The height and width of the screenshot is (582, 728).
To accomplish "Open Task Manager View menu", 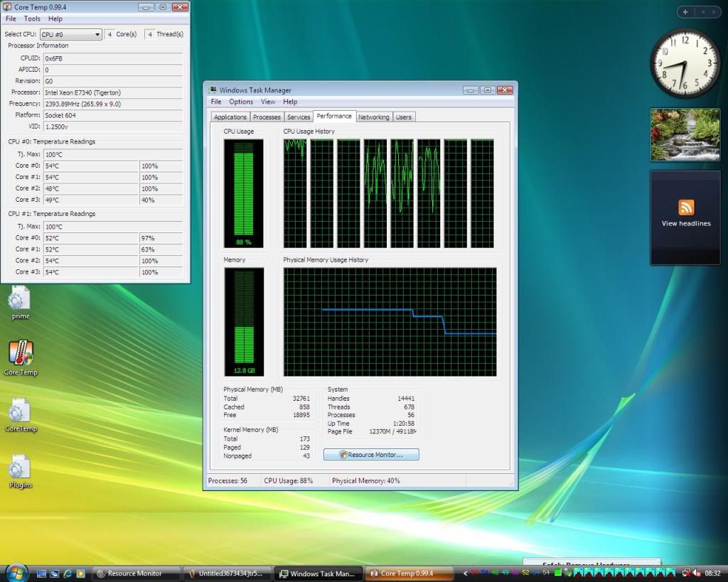I will (268, 102).
